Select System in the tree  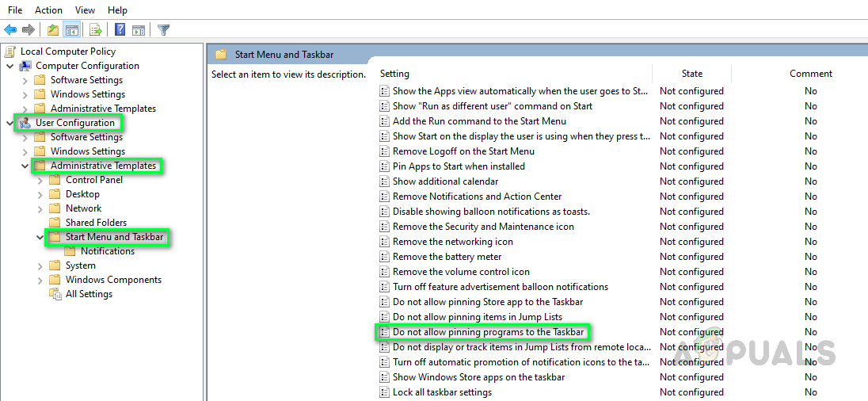[x=80, y=265]
